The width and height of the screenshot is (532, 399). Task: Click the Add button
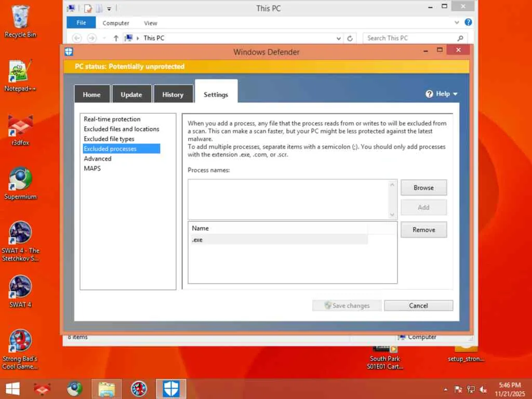423,207
